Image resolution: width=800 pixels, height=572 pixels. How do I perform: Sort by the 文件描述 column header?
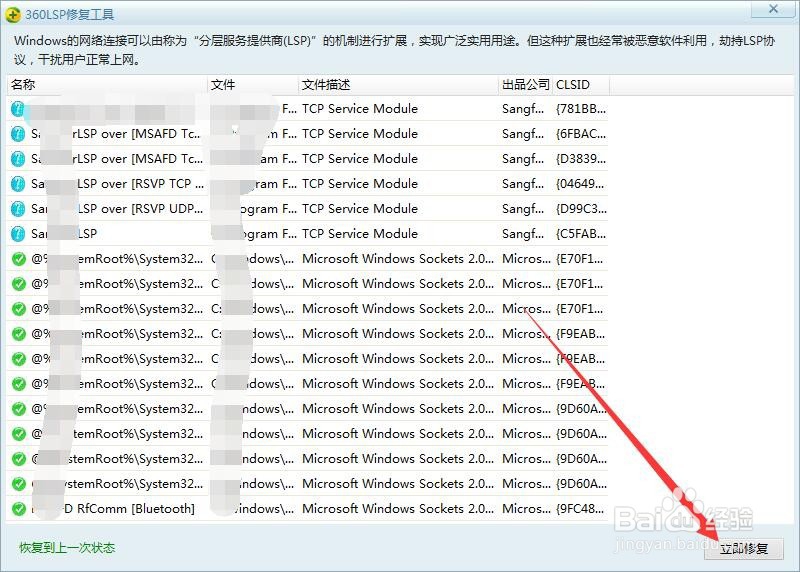coord(398,85)
